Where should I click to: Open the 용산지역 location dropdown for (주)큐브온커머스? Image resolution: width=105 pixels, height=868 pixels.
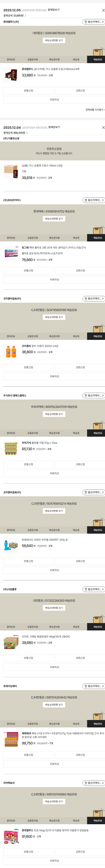(94, 200)
